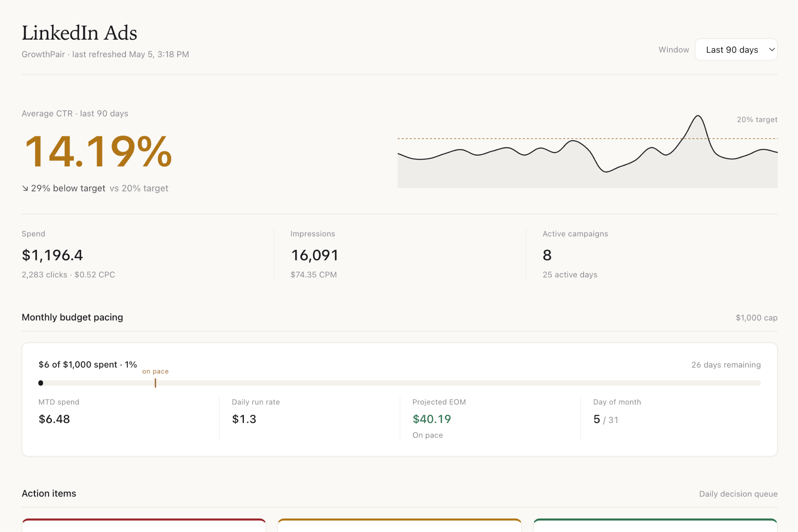
Task: Open the amber-topped action item card
Action: (399, 525)
